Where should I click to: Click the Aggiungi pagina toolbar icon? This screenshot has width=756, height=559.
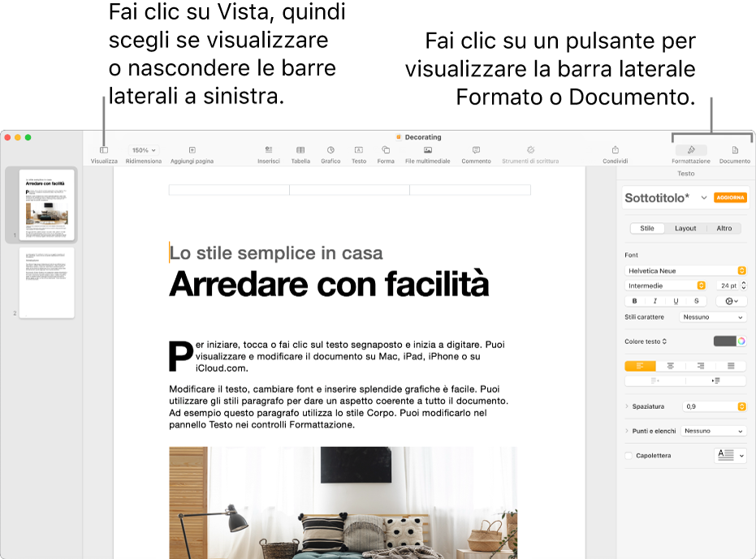pyautogui.click(x=192, y=150)
